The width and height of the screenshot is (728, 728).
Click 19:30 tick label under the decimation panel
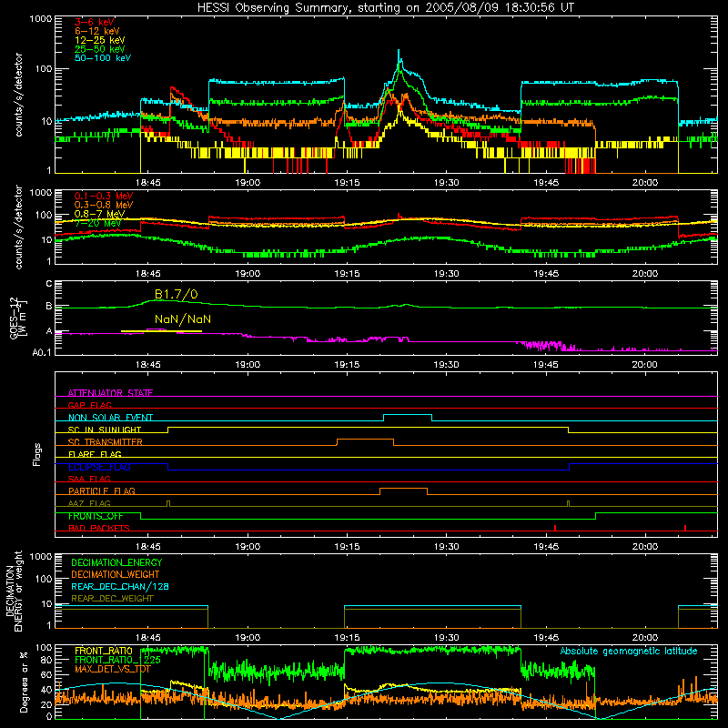pos(446,638)
